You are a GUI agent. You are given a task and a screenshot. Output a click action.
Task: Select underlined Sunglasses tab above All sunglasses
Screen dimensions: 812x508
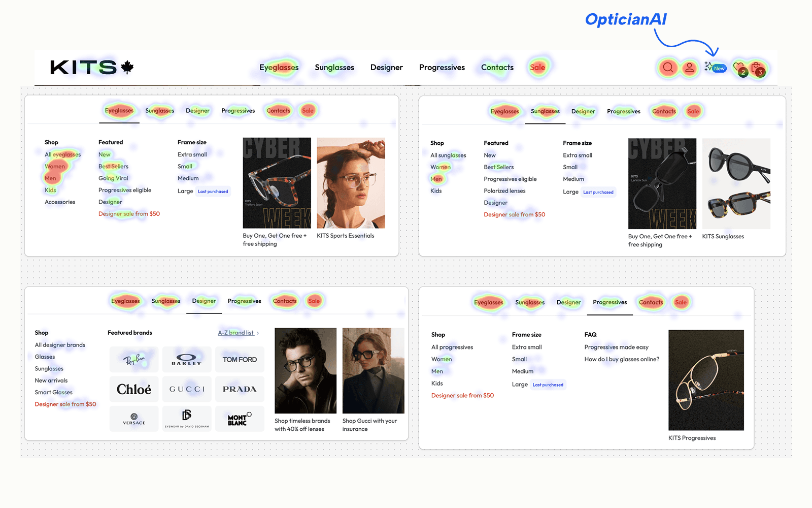click(545, 111)
